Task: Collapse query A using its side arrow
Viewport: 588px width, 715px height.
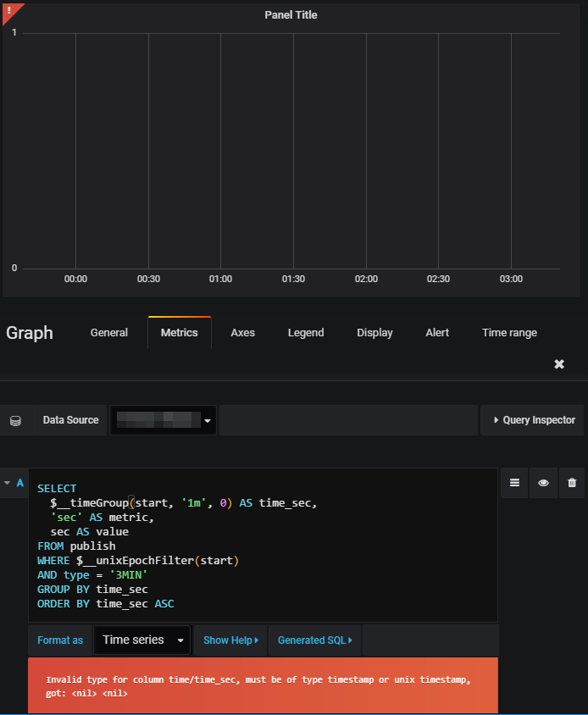Action: (8, 482)
